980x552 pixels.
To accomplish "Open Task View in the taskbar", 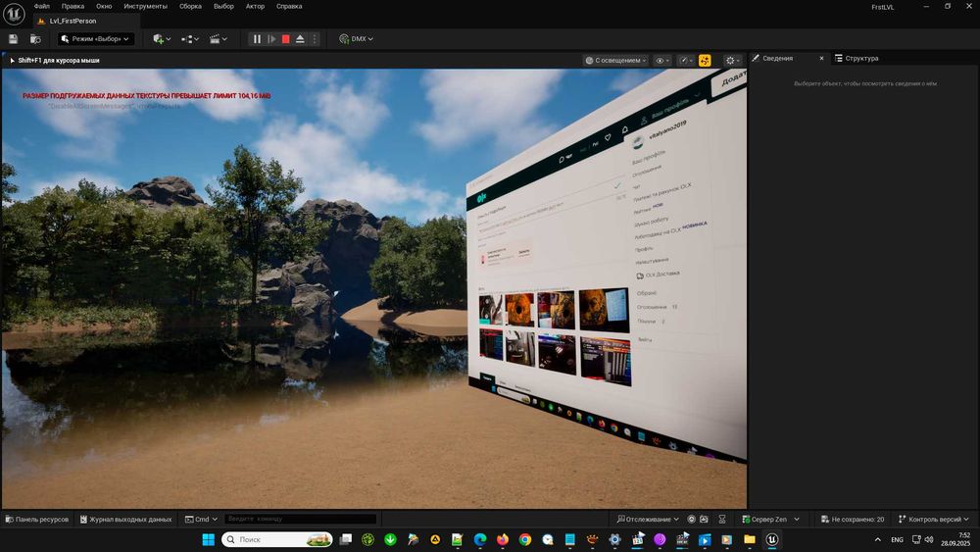I will pyautogui.click(x=346, y=539).
